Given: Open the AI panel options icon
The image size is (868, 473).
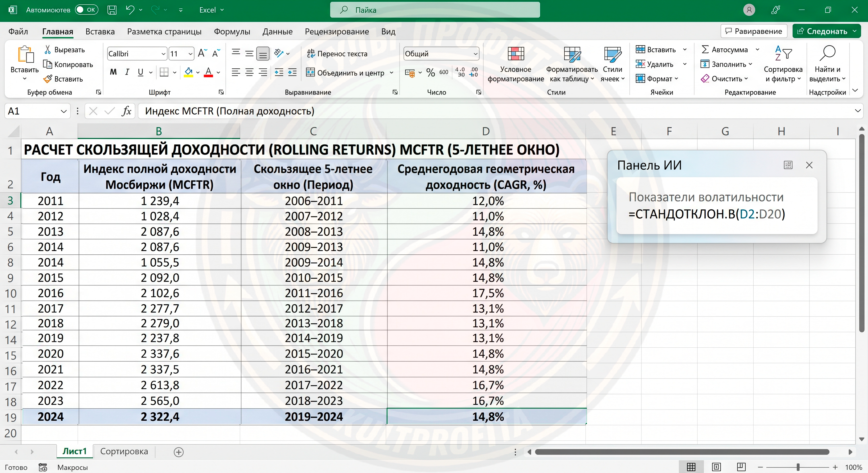Looking at the screenshot, I should click(x=788, y=165).
